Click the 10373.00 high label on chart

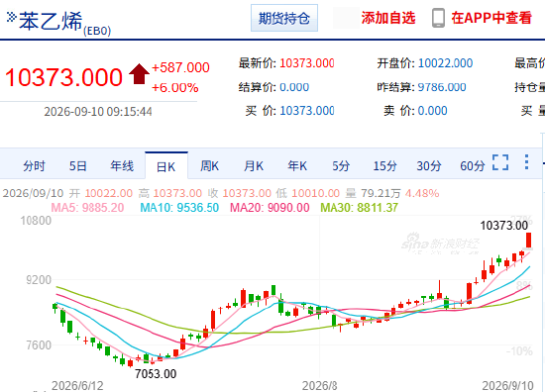504,226
